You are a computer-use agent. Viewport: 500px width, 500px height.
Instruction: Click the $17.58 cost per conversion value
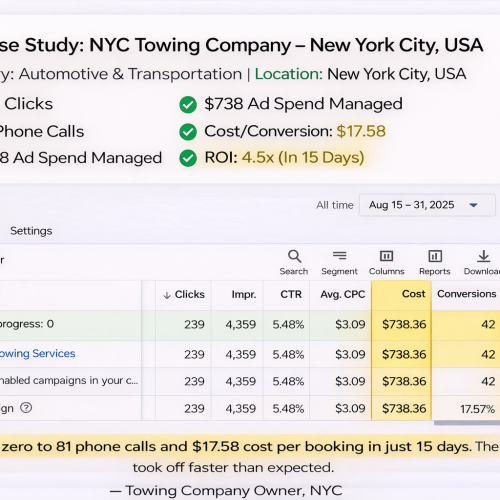tap(361, 131)
